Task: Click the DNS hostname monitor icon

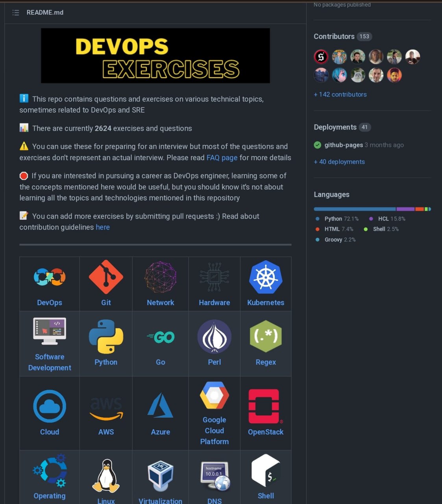Action: 216,476
